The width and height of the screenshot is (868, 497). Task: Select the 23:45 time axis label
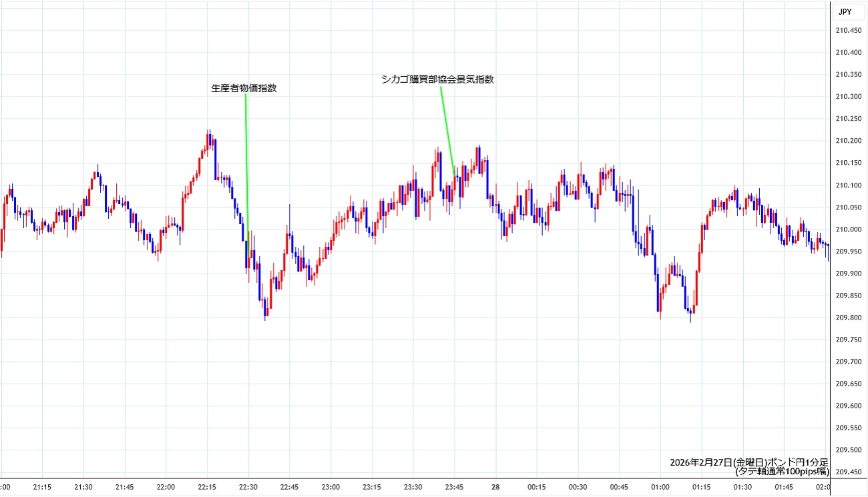coord(455,488)
